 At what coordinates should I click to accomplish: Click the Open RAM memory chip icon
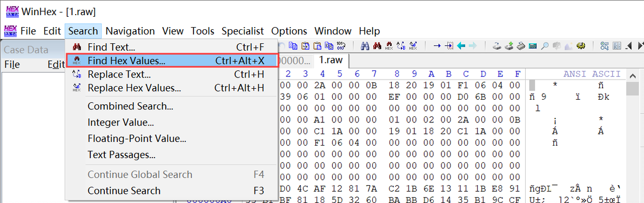(x=521, y=45)
